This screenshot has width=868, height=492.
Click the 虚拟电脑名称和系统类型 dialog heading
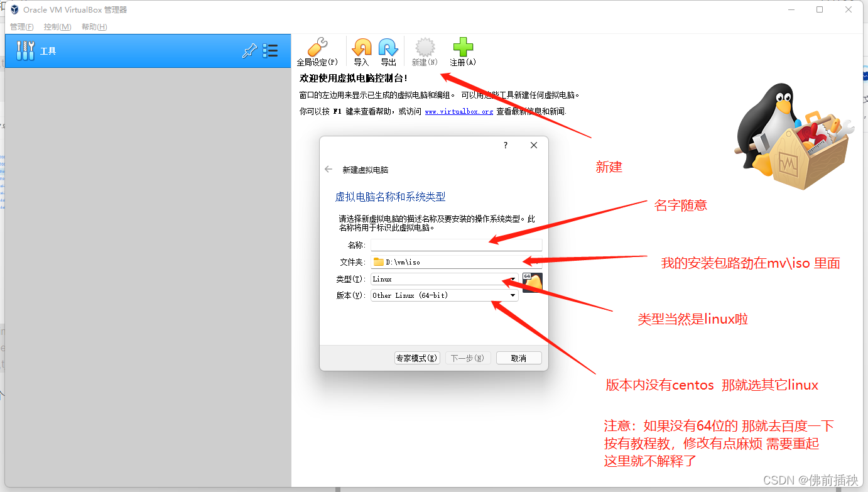[390, 197]
